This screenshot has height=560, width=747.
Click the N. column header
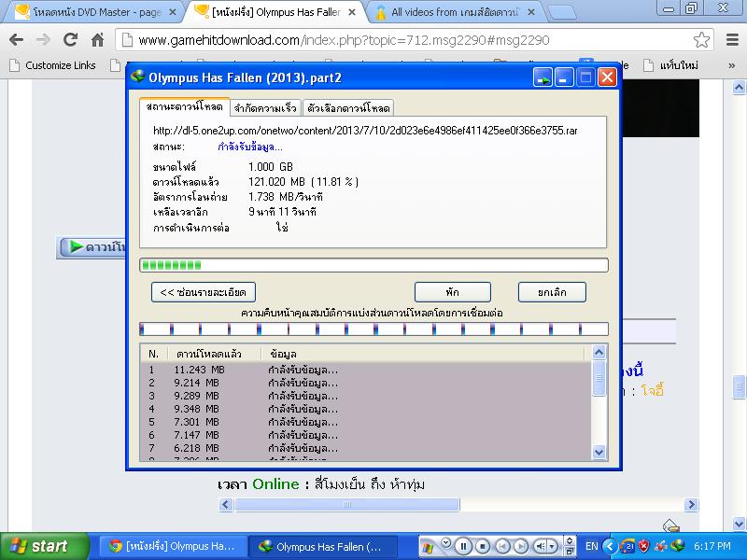[x=153, y=354]
